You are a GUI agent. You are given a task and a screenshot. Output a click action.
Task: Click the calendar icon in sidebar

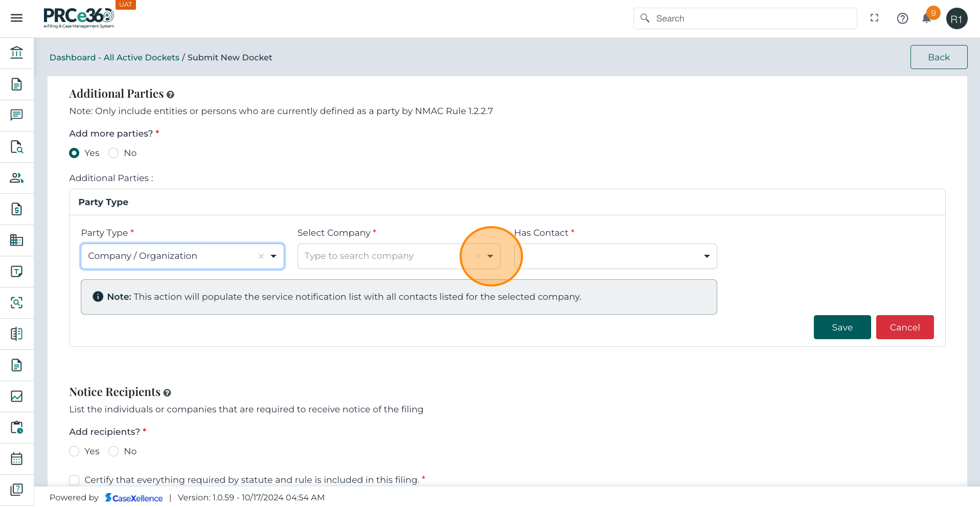point(16,458)
